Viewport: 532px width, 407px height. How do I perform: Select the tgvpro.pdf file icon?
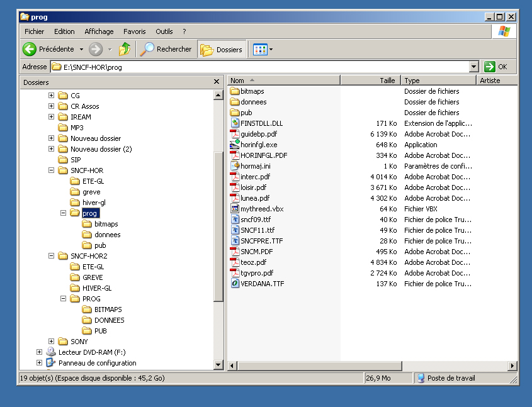235,273
